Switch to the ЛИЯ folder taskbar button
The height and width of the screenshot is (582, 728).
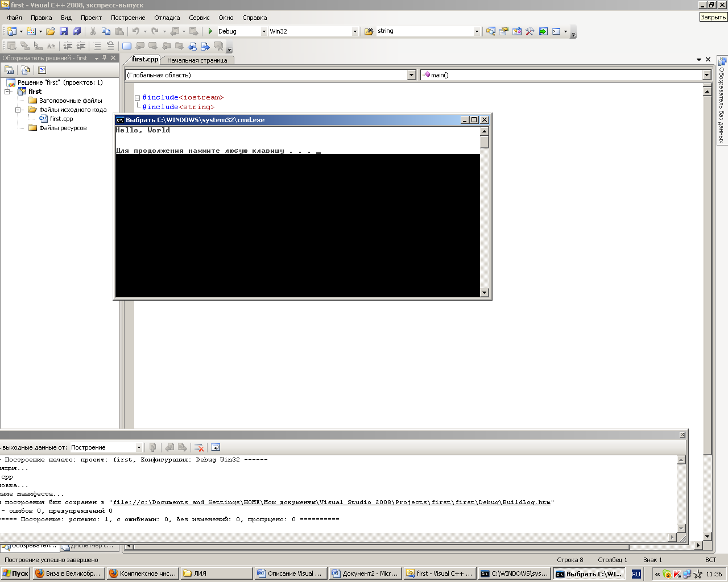pyautogui.click(x=217, y=573)
